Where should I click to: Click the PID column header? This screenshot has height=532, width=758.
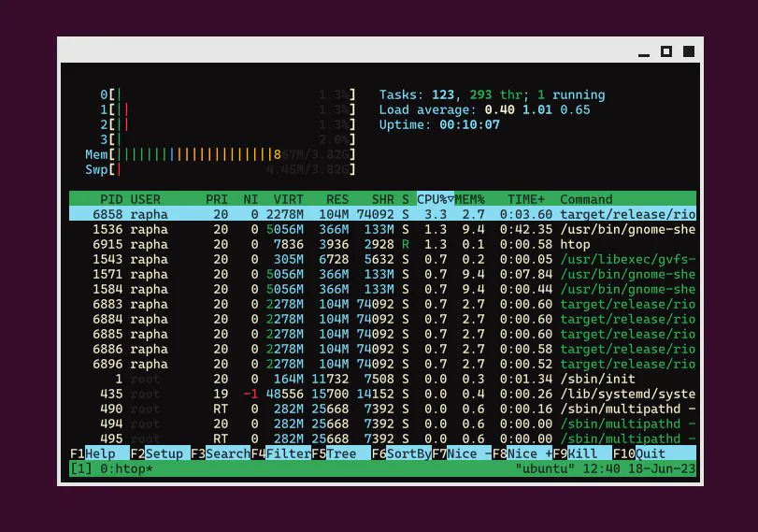tap(111, 199)
